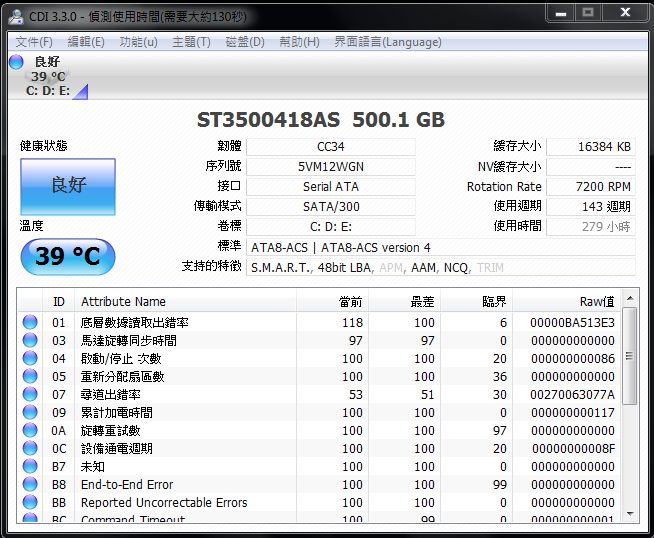This screenshot has width=654, height=538.
Task: Click status orb for End-to-End Error row
Action: pyautogui.click(x=30, y=484)
